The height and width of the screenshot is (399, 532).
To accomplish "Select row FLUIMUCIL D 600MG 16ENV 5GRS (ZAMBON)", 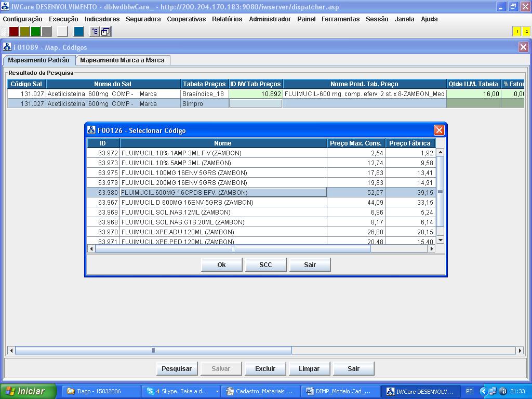I will point(261,202).
